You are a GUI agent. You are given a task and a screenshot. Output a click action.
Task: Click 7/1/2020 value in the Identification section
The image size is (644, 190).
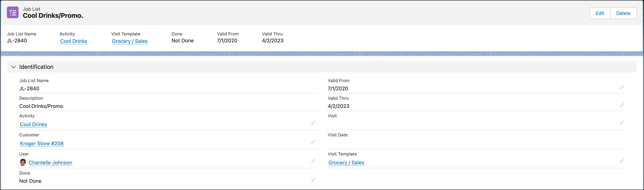point(338,88)
